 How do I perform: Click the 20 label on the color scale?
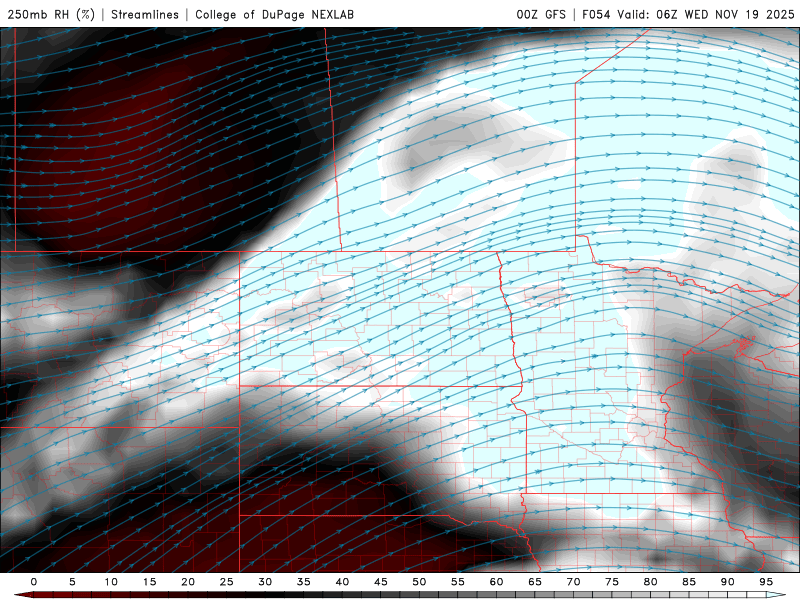(188, 582)
